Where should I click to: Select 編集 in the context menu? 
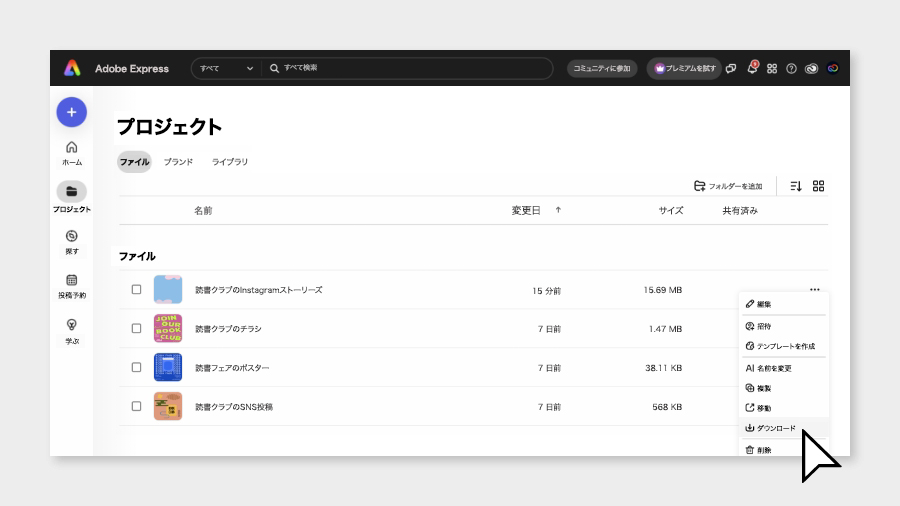tap(783, 304)
